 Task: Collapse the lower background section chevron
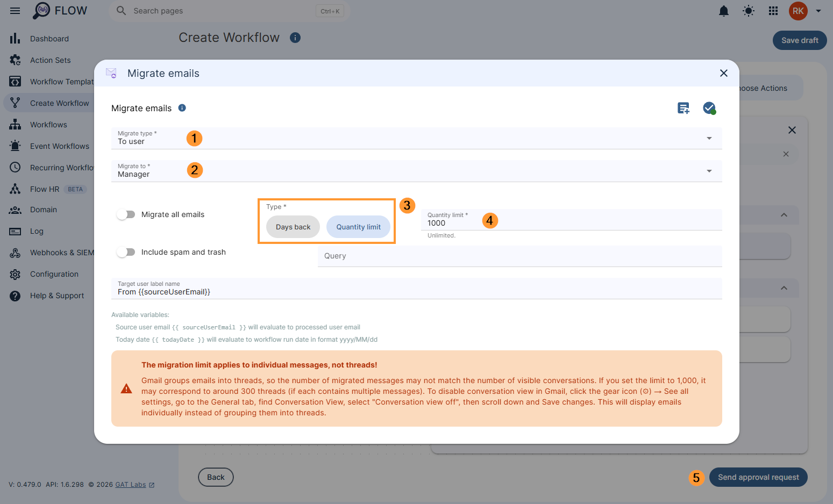784,288
